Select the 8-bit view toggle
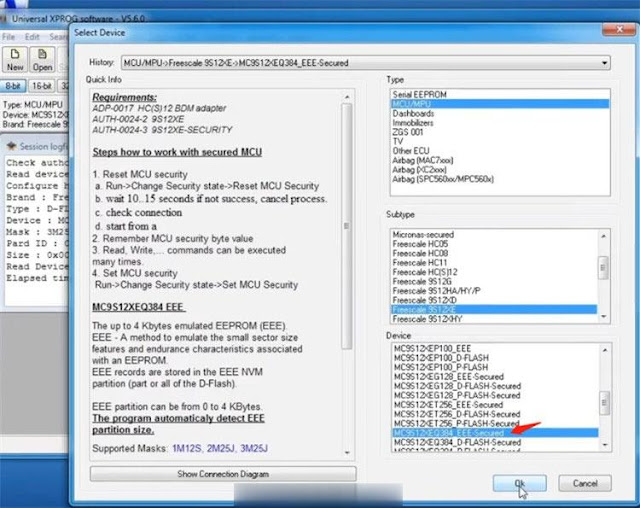640x508 pixels. pyautogui.click(x=13, y=86)
